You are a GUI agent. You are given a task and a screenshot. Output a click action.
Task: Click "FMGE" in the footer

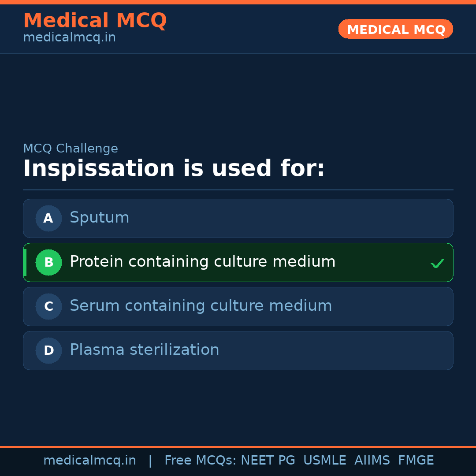pos(416,461)
